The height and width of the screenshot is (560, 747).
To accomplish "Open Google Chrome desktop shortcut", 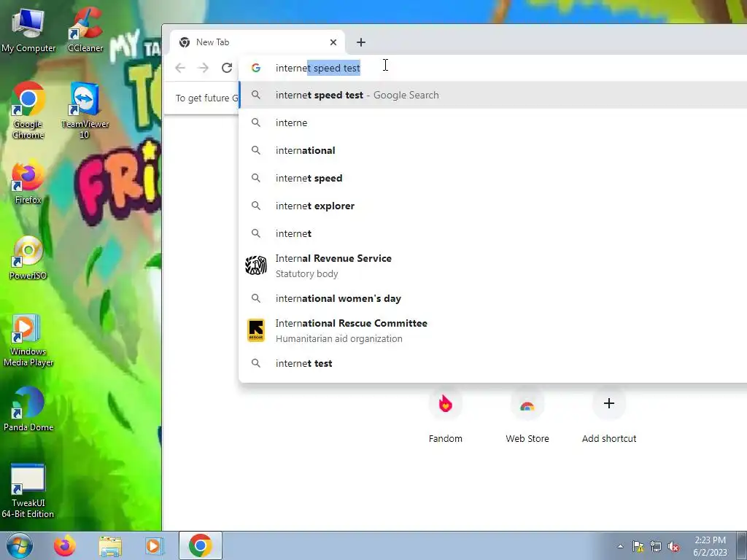I will click(x=28, y=111).
